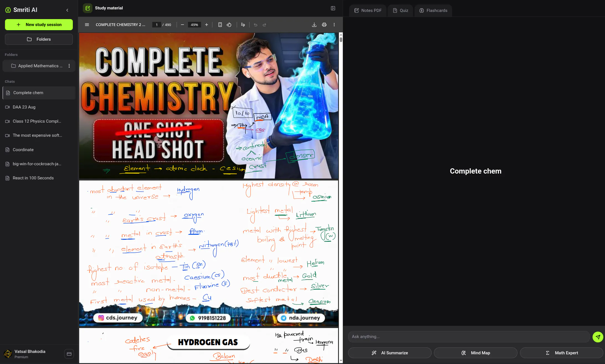Collapse the Smriti AI sidebar
Screen dimensions: 605x364
[67, 10]
